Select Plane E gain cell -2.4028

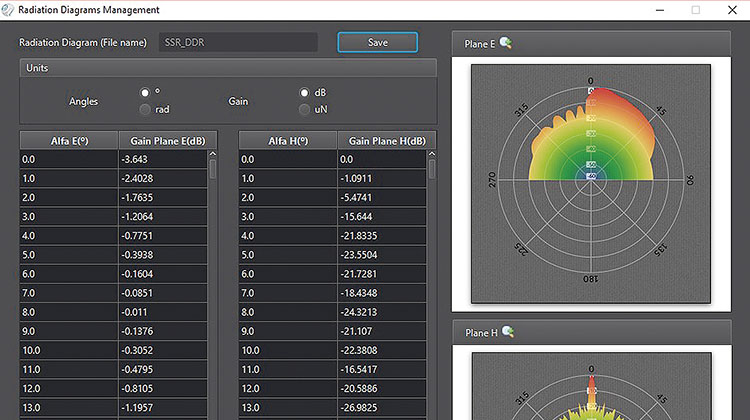click(163, 178)
